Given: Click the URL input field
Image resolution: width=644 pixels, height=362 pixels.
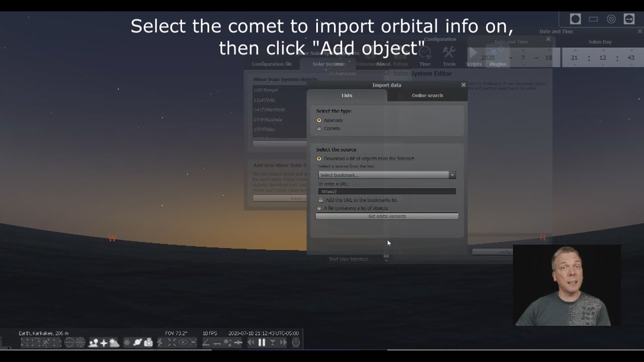Looking at the screenshot, I should point(387,192).
